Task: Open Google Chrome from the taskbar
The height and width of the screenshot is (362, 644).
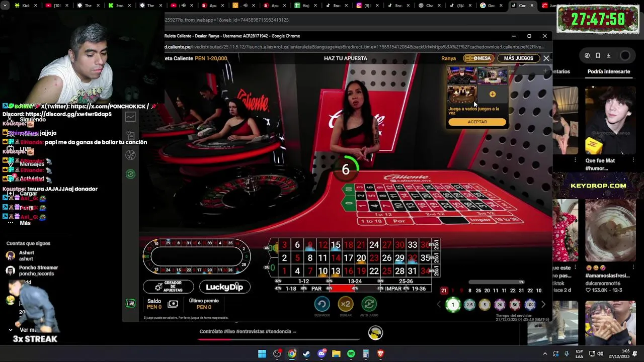Action: (292, 354)
